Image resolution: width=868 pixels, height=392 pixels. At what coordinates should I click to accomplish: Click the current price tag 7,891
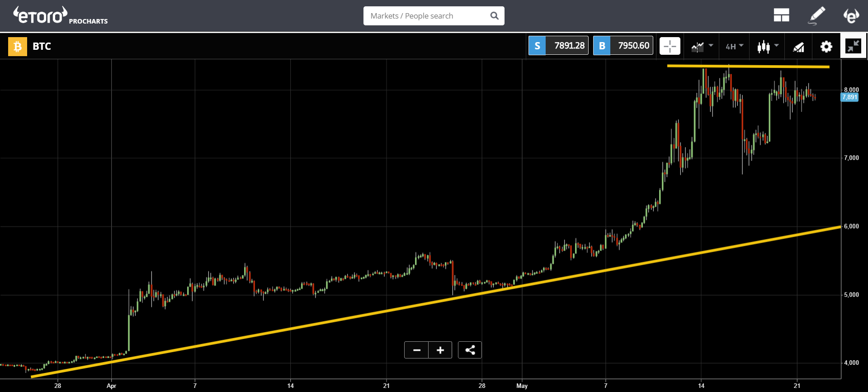click(x=849, y=97)
